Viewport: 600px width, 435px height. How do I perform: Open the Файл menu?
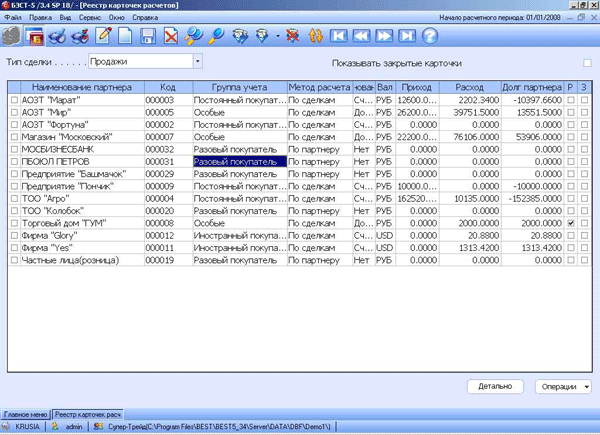pos(13,18)
